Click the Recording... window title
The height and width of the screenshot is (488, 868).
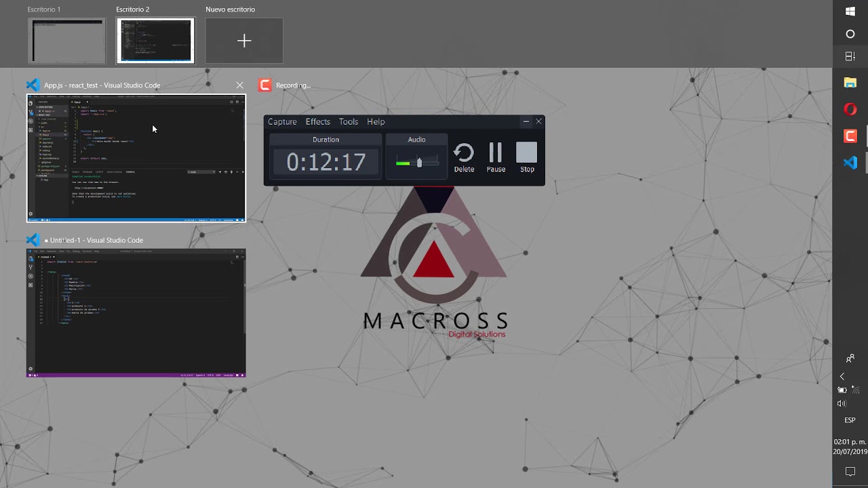(x=293, y=85)
